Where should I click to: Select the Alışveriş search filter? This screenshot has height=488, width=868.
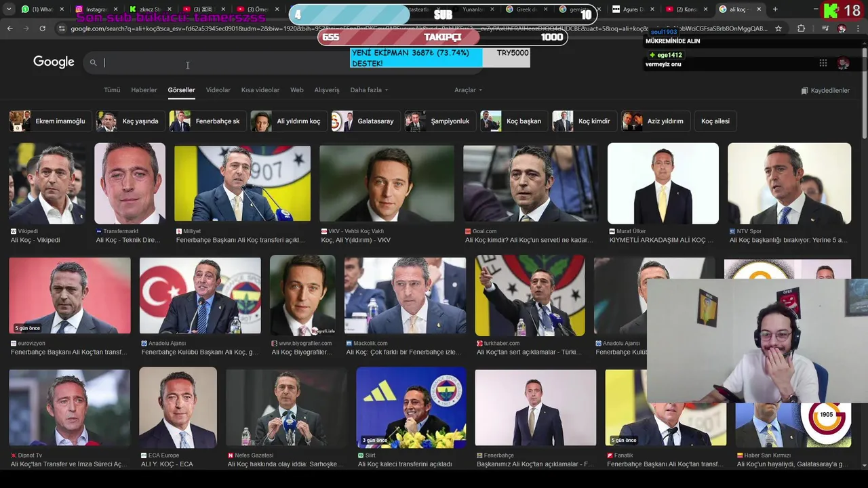tap(327, 90)
